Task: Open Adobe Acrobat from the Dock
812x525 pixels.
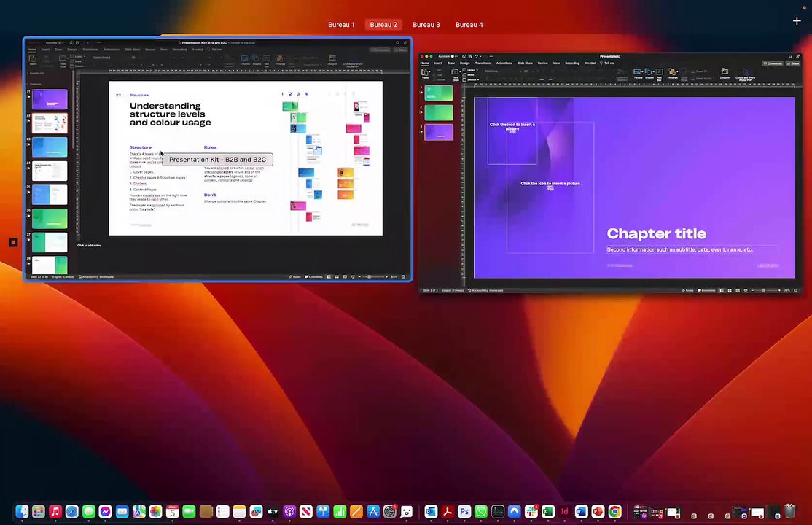Action: pyautogui.click(x=448, y=512)
